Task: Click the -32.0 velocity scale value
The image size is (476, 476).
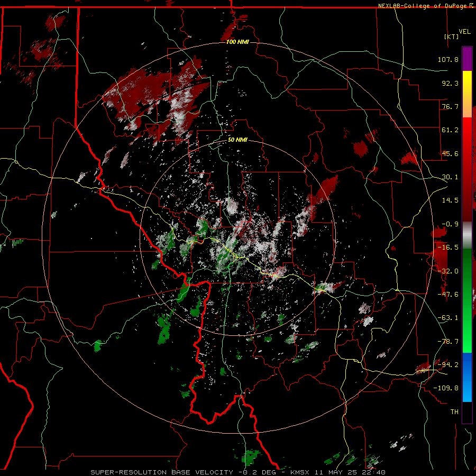Action: pyautogui.click(x=448, y=271)
